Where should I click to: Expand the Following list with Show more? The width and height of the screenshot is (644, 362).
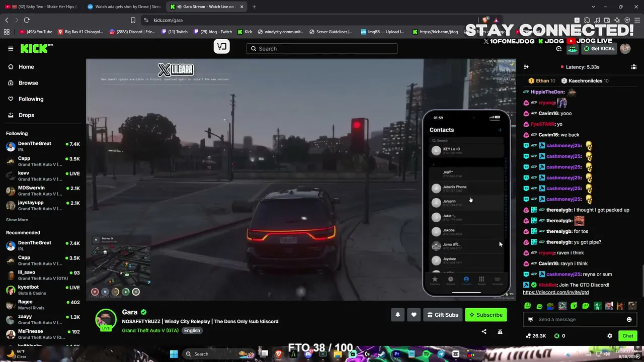click(x=17, y=220)
